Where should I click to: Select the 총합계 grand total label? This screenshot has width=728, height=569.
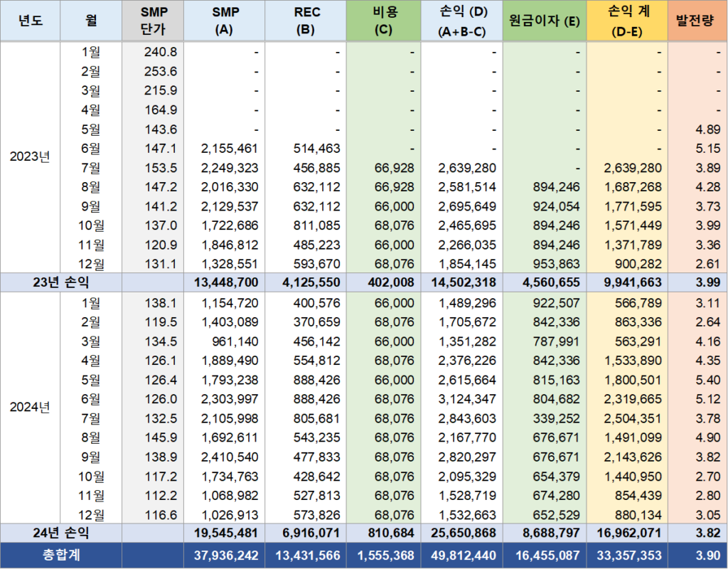(x=60, y=555)
